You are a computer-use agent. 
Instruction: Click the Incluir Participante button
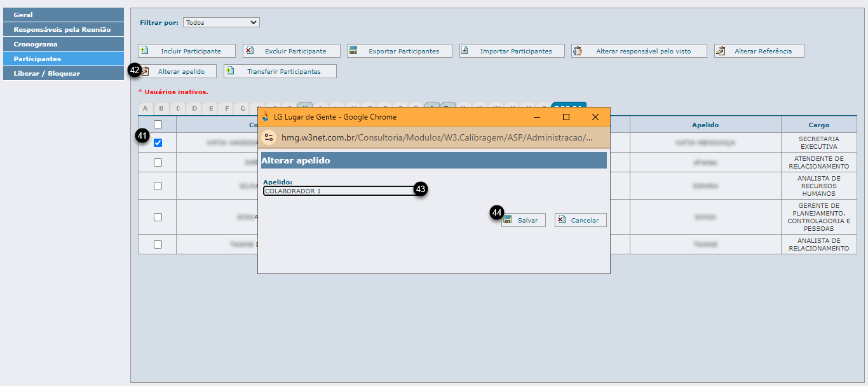tap(187, 51)
